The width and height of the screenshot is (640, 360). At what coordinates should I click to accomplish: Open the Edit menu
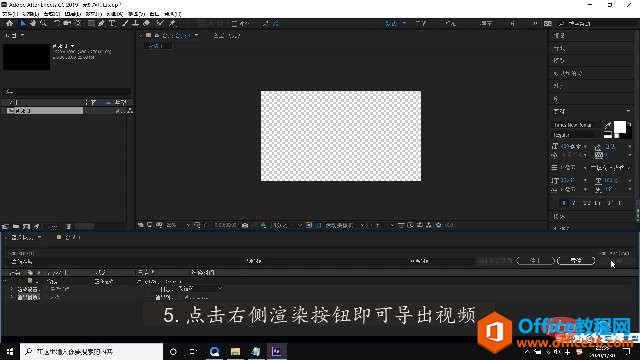click(30, 13)
